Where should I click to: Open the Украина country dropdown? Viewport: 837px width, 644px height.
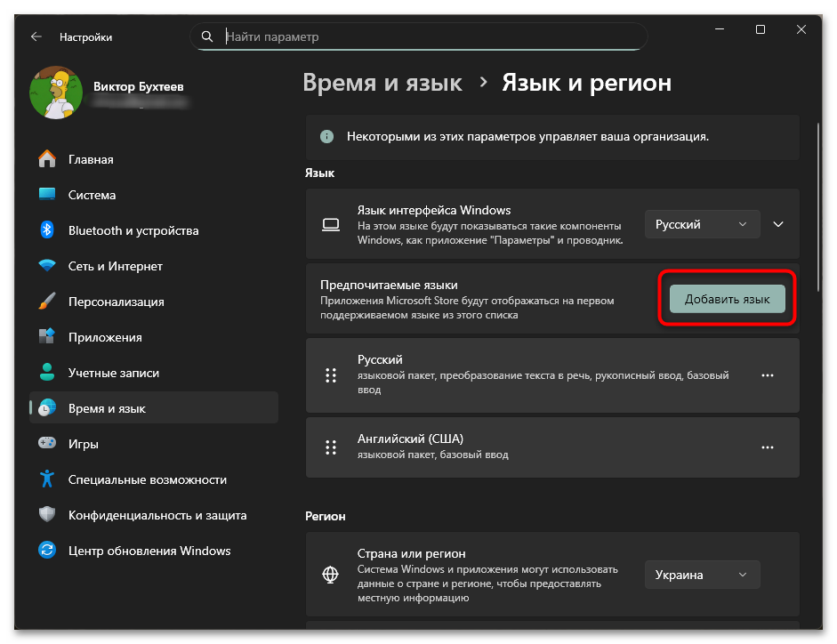703,575
